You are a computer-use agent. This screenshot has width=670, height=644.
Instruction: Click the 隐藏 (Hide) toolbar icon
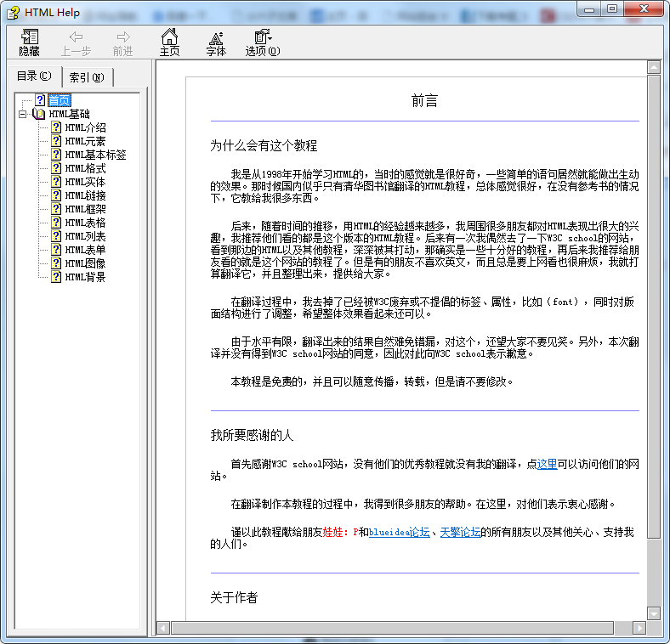(30, 37)
